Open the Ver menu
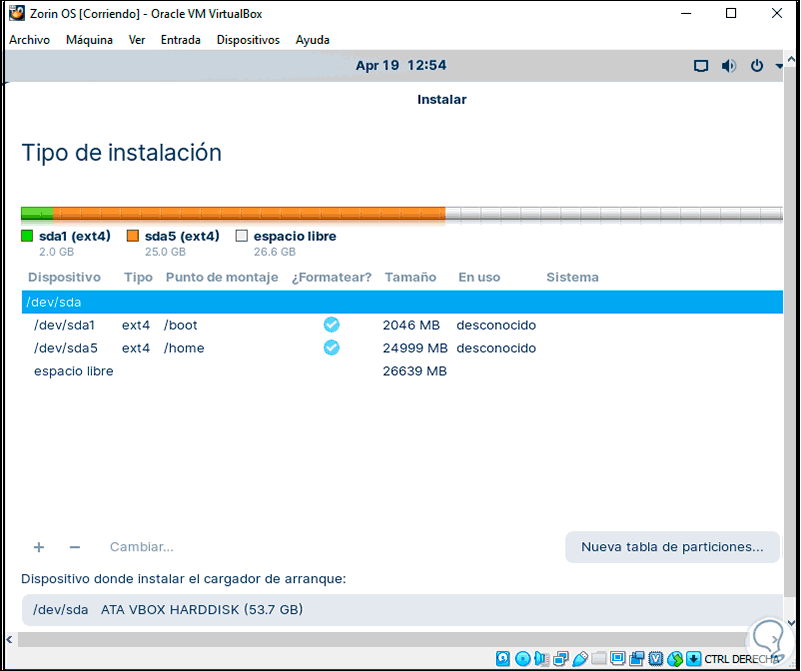Image resolution: width=801 pixels, height=671 pixels. tap(136, 40)
